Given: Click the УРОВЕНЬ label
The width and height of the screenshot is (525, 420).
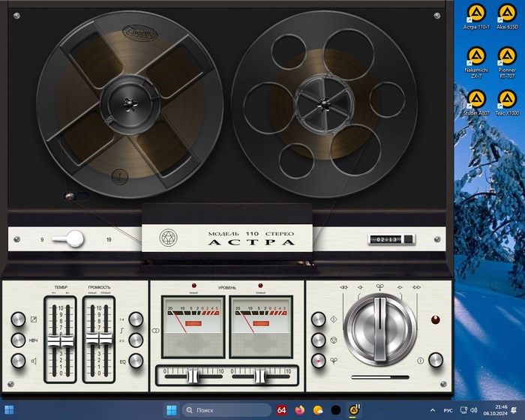Looking at the screenshot, I should pyautogui.click(x=227, y=287).
